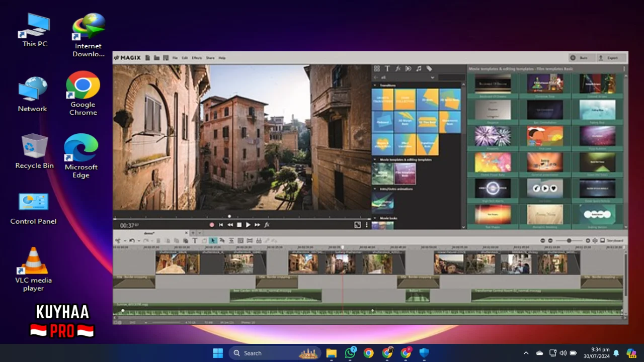The image size is (644, 362).
Task: Click the record button under preview
Action: [212, 225]
